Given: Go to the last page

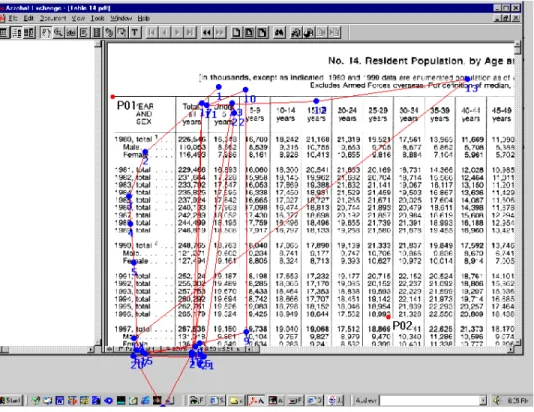Looking at the screenshot, I should point(190,33).
